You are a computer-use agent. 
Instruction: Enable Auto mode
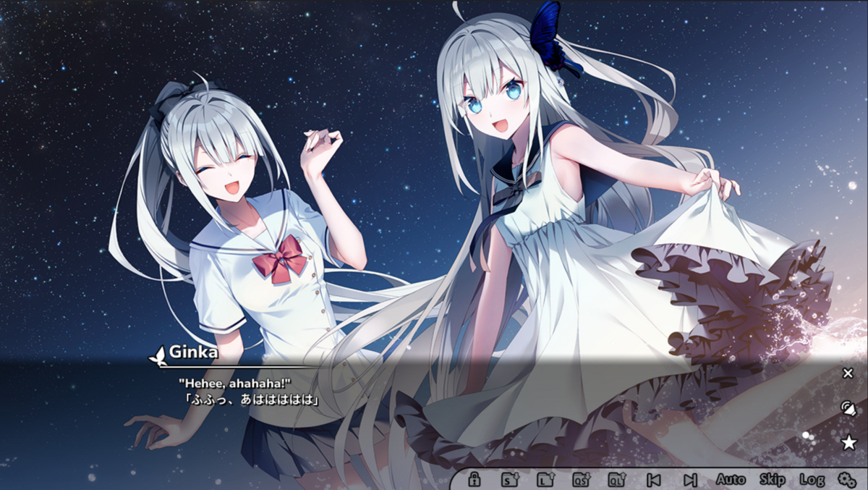pyautogui.click(x=731, y=479)
